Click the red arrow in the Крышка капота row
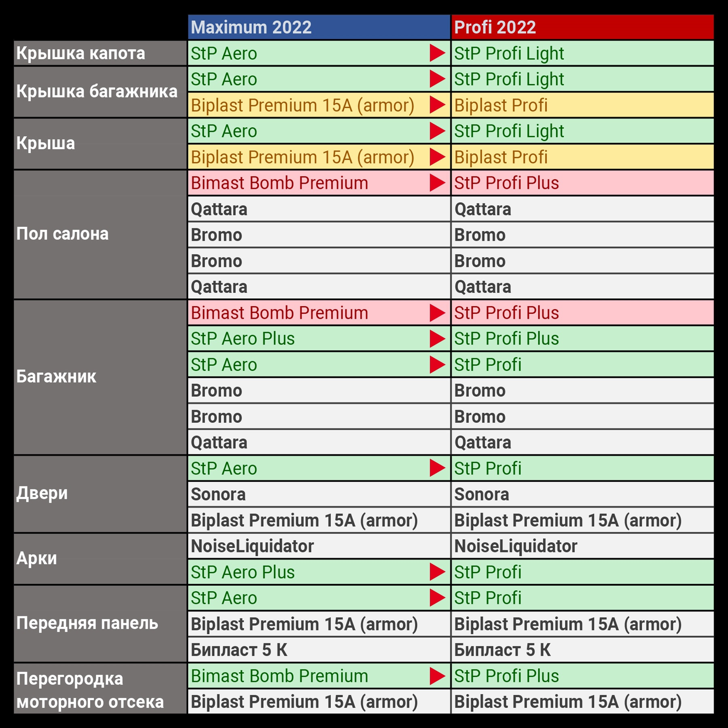Viewport: 728px width, 728px height. (437, 53)
